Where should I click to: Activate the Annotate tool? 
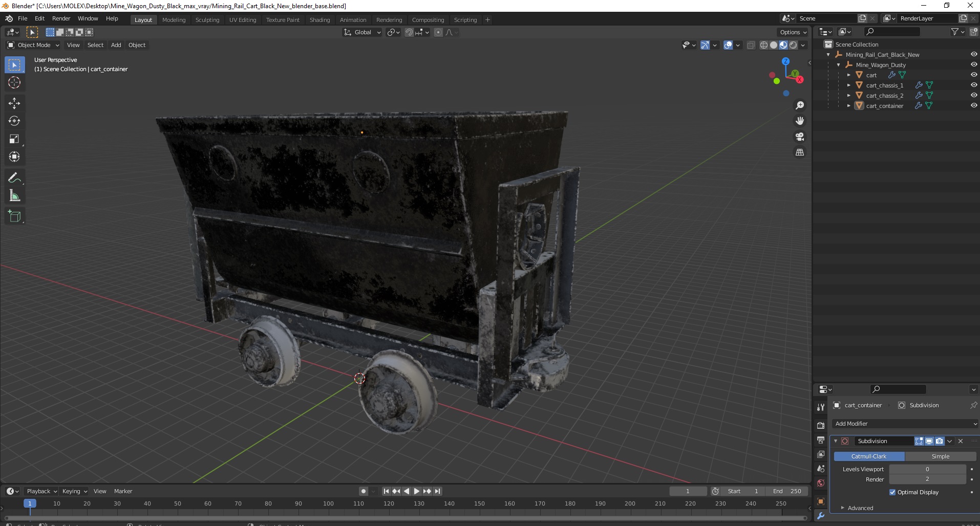coord(14,178)
